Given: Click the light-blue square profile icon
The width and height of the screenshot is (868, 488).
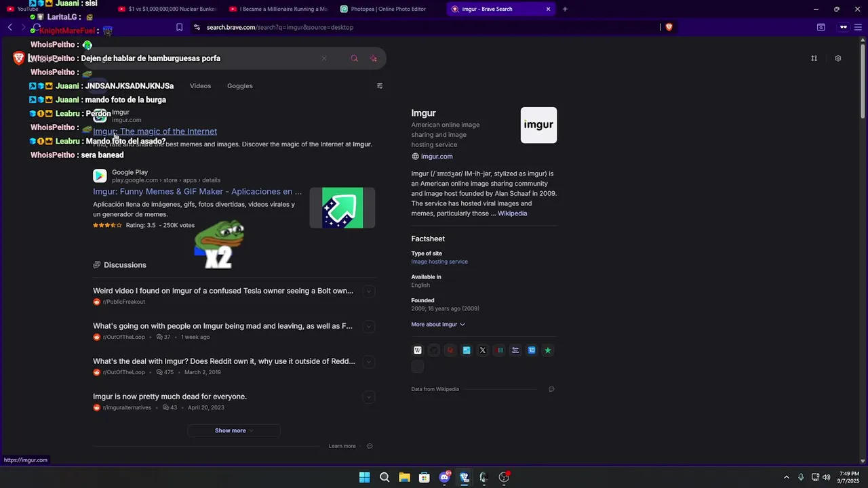Looking at the screenshot, I should point(467,350).
